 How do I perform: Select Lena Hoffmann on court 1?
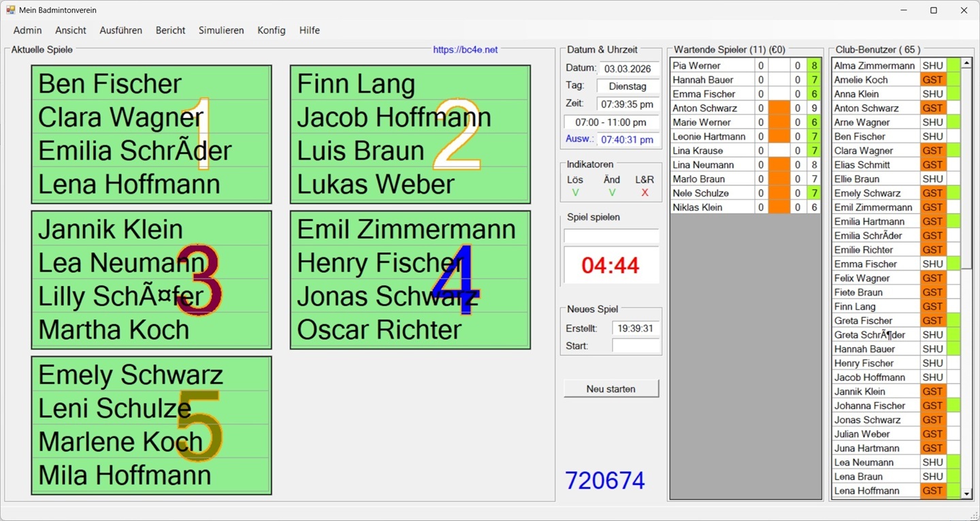click(x=152, y=184)
